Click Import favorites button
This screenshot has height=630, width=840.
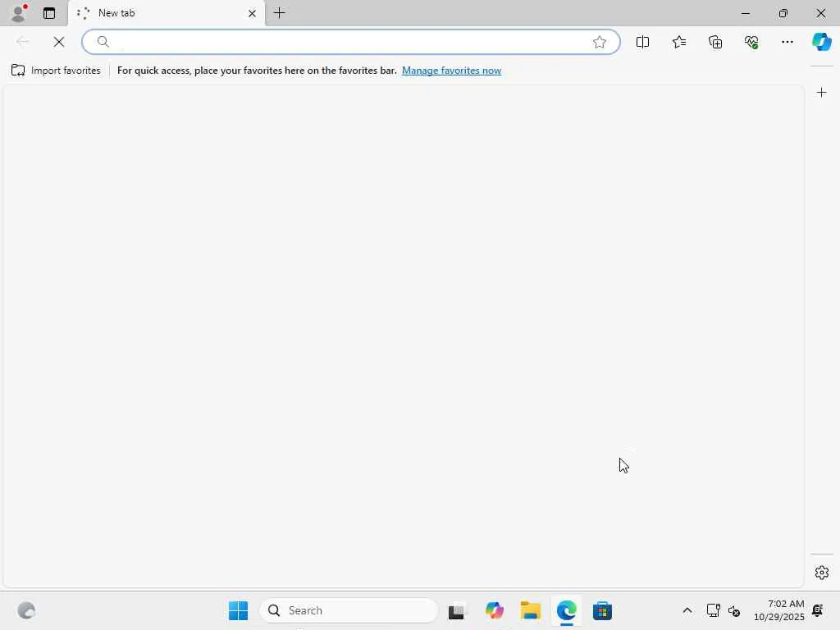click(56, 71)
